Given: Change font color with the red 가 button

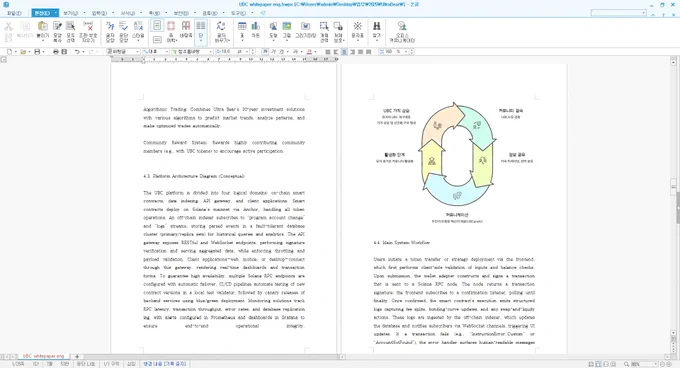Looking at the screenshot, I should [309, 52].
